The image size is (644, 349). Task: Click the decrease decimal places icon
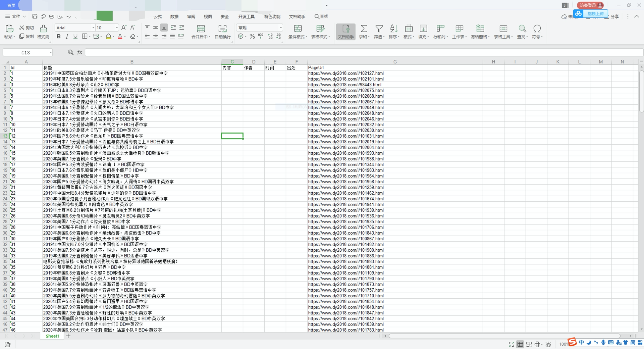pos(279,36)
